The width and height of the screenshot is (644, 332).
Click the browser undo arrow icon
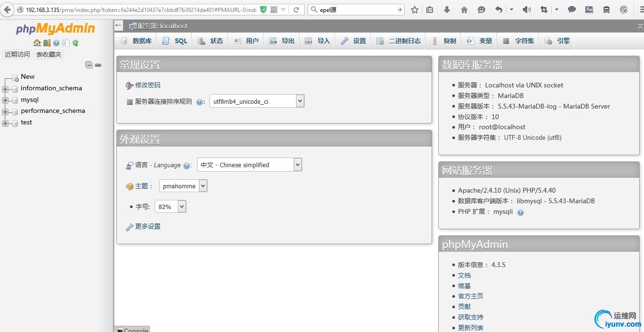[499, 10]
